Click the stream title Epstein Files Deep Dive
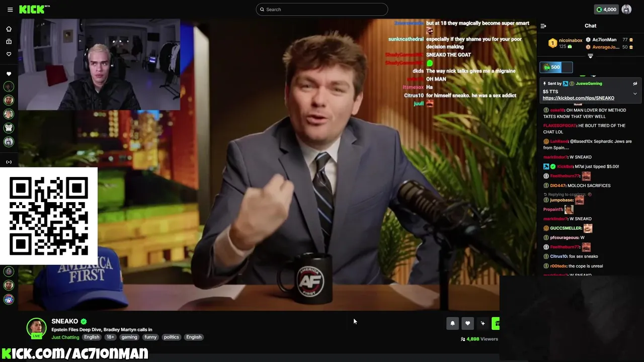Image resolution: width=644 pixels, height=362 pixels. pos(102,329)
